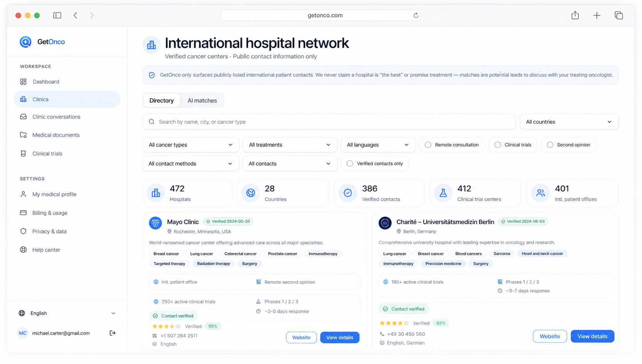Toggle the browser sidebar icon
Screen dimensions: 642x364
(x=57, y=15)
